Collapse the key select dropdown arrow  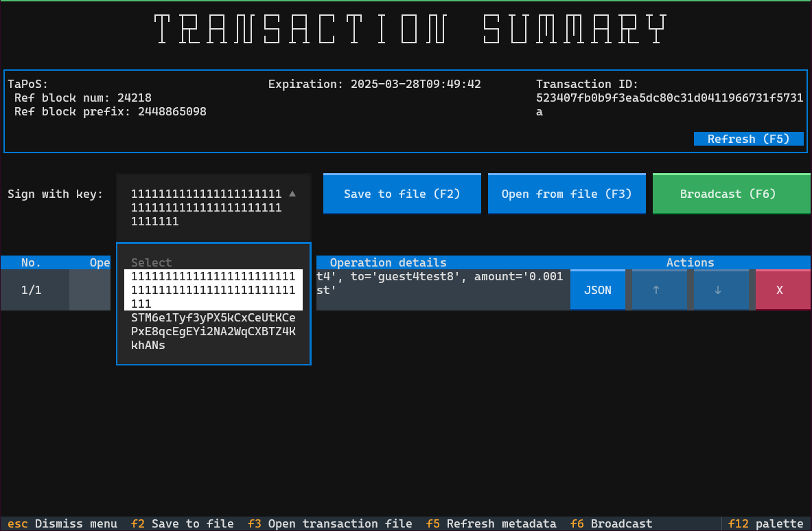[292, 194]
